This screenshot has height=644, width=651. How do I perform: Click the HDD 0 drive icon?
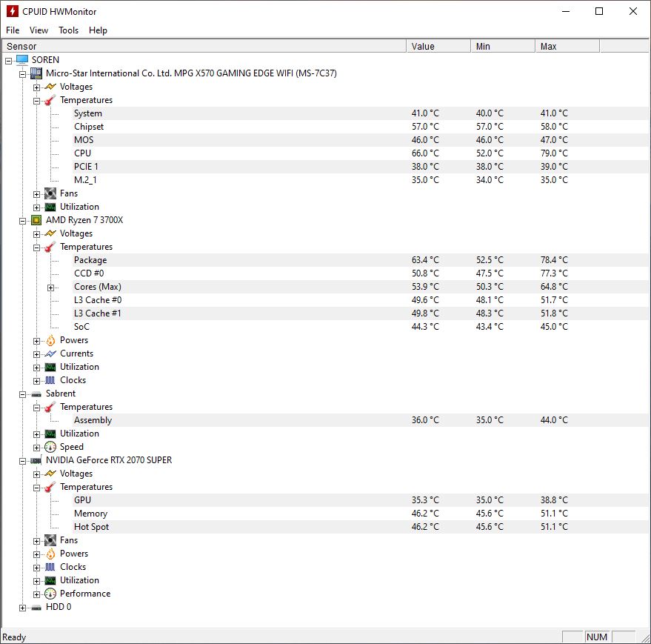(36, 608)
